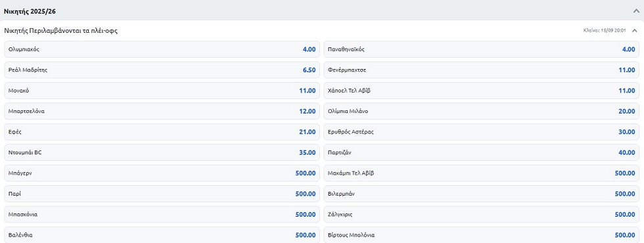This screenshot has width=644, height=243.
Task: Collapse the Νικητής 2025/26 section chevron
Action: pyautogui.click(x=636, y=11)
